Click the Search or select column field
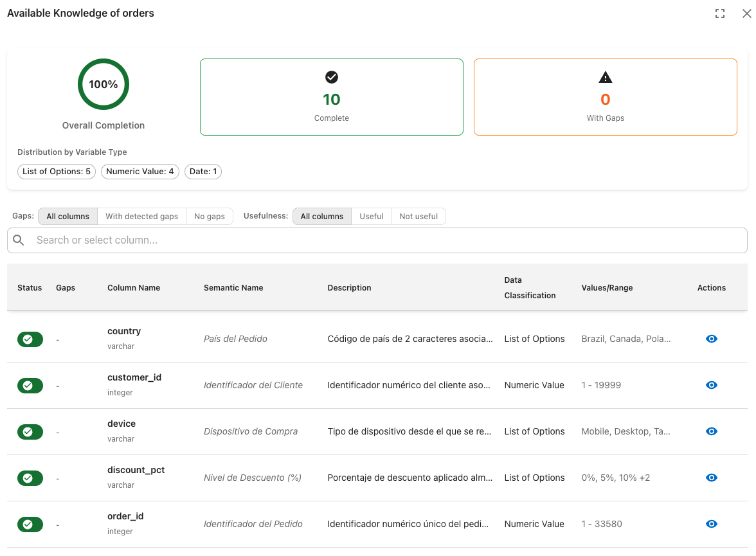Screen dimensions: 756x556 377,240
